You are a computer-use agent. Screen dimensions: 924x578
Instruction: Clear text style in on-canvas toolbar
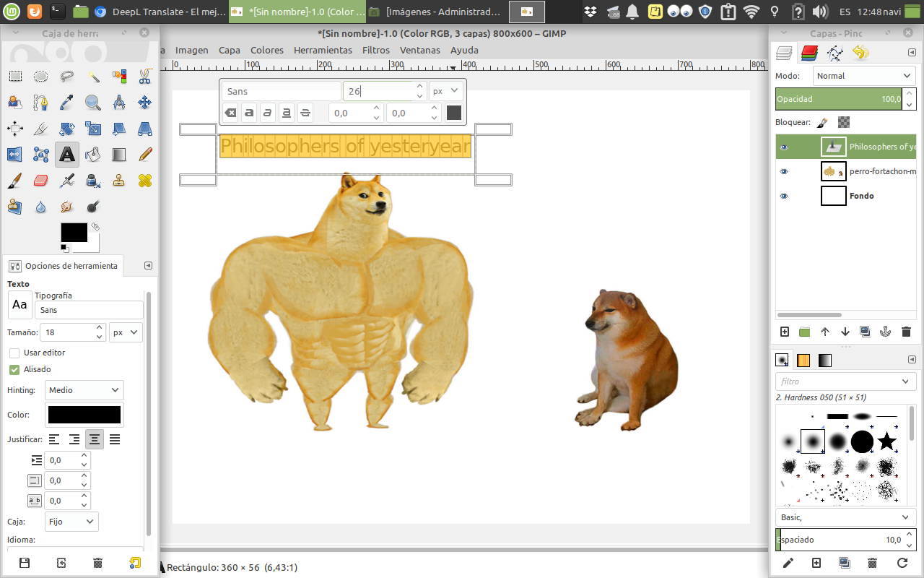tap(230, 113)
